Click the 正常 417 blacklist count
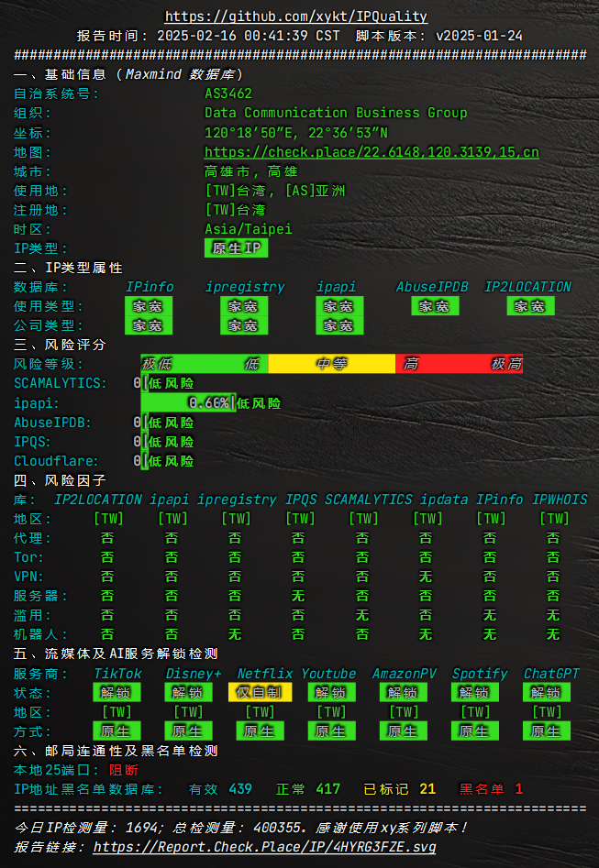The image size is (599, 868). point(308,789)
